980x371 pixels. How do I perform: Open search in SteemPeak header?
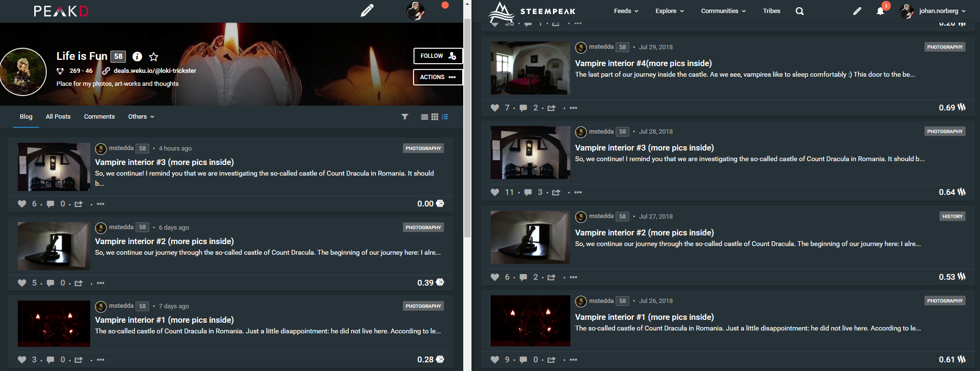click(x=800, y=11)
